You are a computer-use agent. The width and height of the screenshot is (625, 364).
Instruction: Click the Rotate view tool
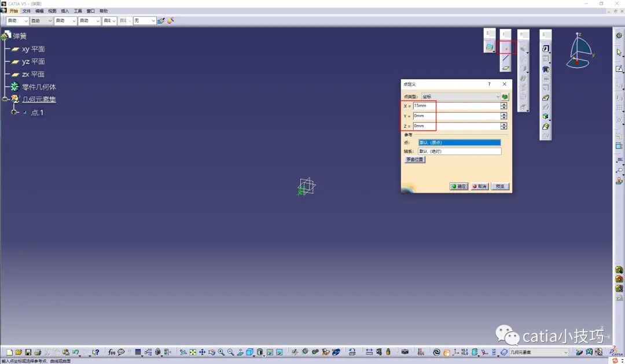pos(212,352)
